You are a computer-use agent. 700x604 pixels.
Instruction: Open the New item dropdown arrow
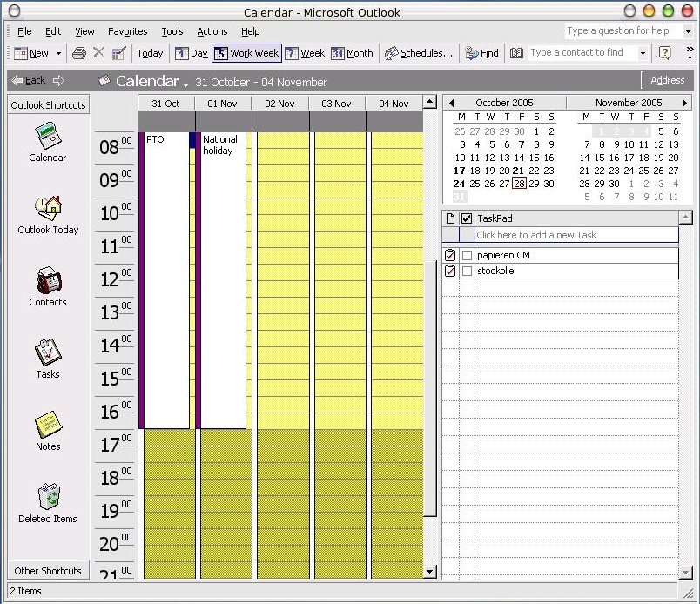pyautogui.click(x=58, y=53)
